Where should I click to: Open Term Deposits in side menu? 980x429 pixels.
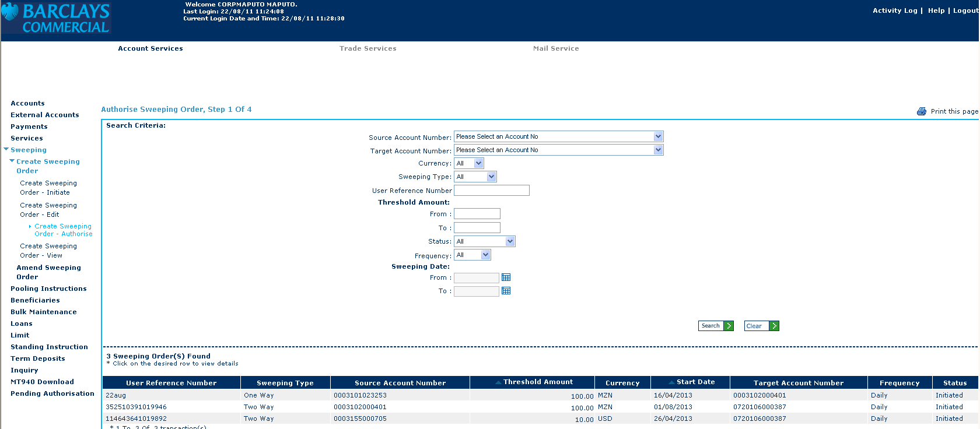coord(38,358)
